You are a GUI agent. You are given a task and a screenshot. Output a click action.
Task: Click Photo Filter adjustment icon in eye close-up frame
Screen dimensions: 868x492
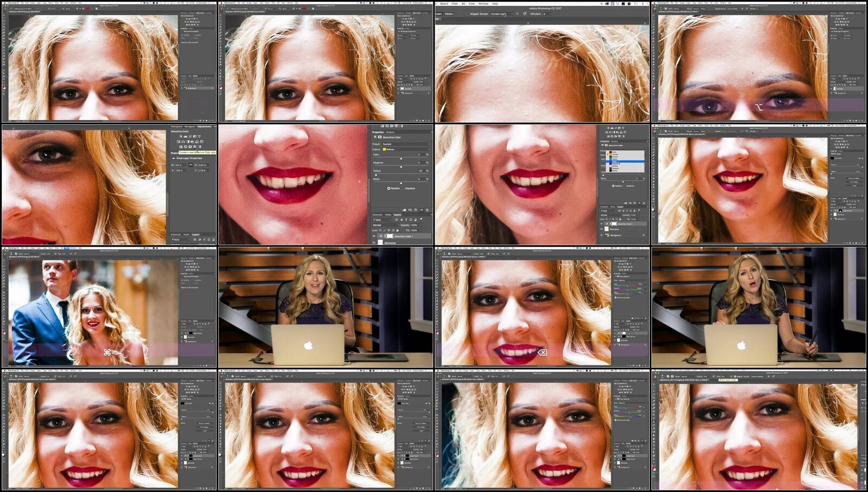tap(192, 142)
